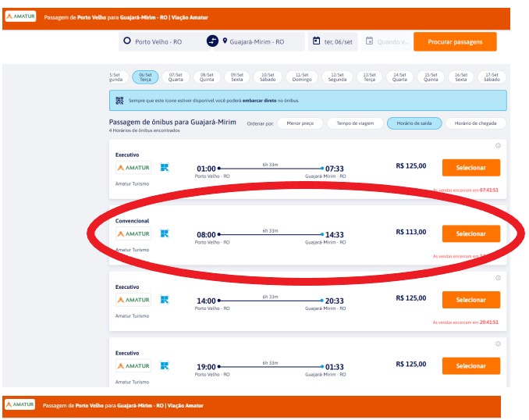Sort results by Tempo de viagem
The height and width of the screenshot is (420, 529).
point(356,123)
